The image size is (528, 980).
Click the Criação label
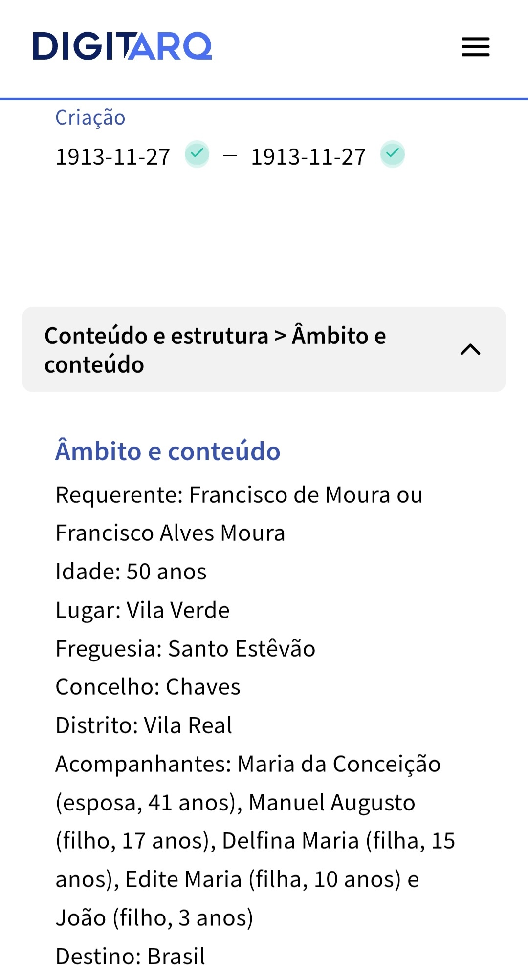point(90,118)
